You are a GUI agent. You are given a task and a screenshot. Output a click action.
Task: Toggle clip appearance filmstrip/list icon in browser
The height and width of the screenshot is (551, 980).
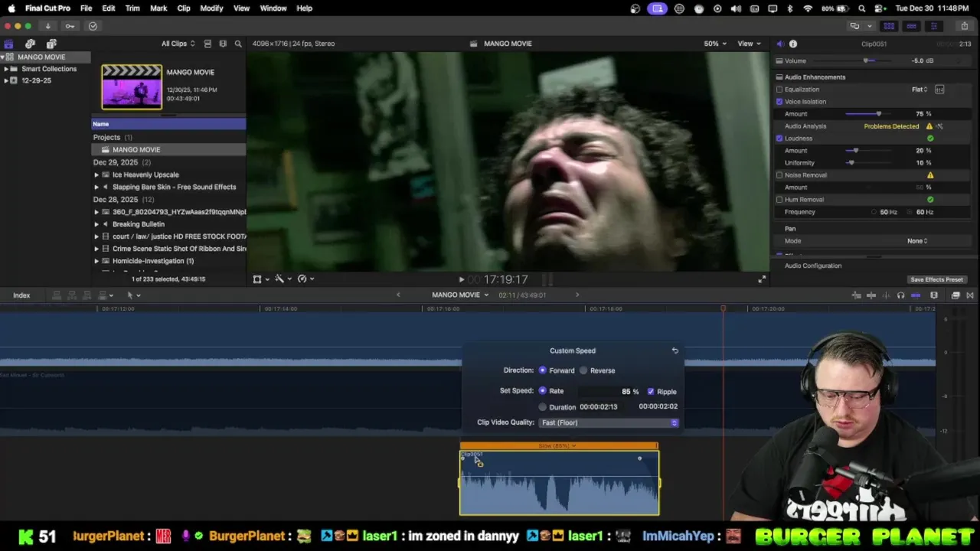click(207, 44)
